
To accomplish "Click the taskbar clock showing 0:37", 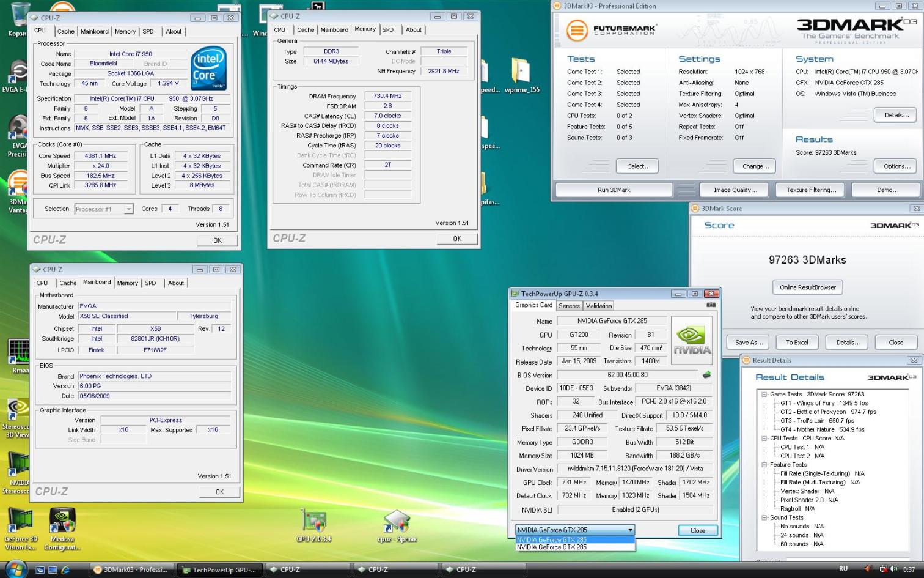I will [x=909, y=569].
